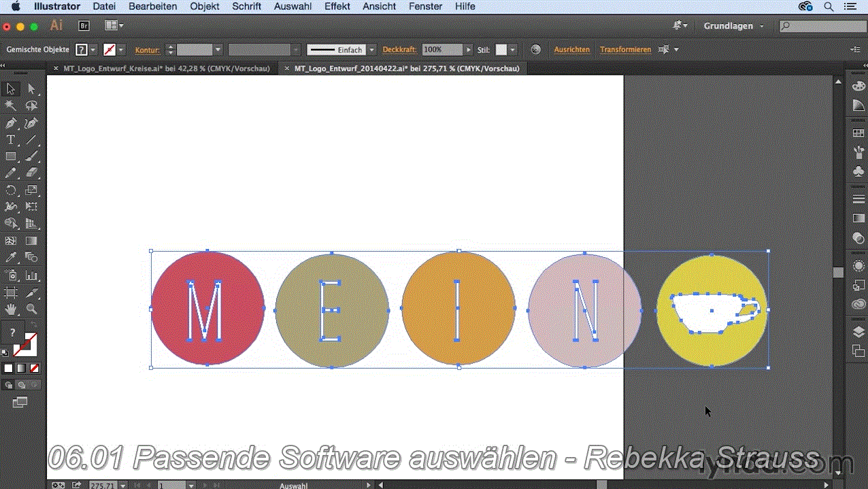Open the Artboards panel icon
This screenshot has height=489, width=868.
pos(858,351)
